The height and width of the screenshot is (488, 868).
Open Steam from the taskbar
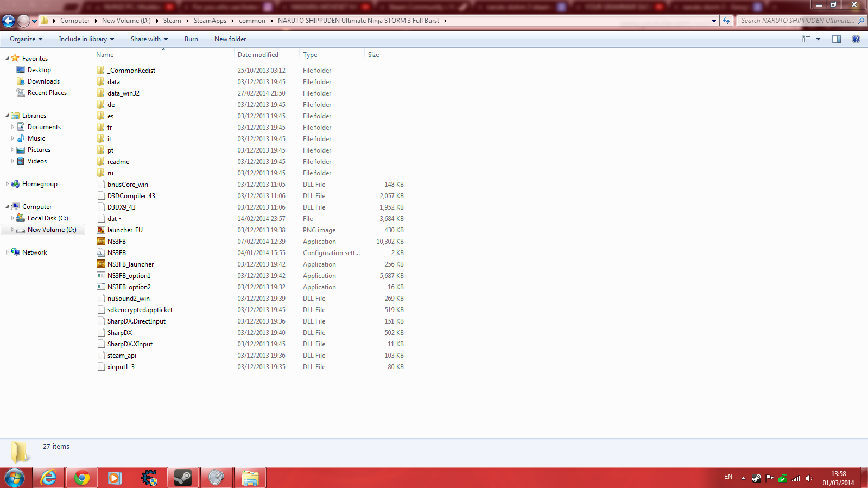point(183,478)
